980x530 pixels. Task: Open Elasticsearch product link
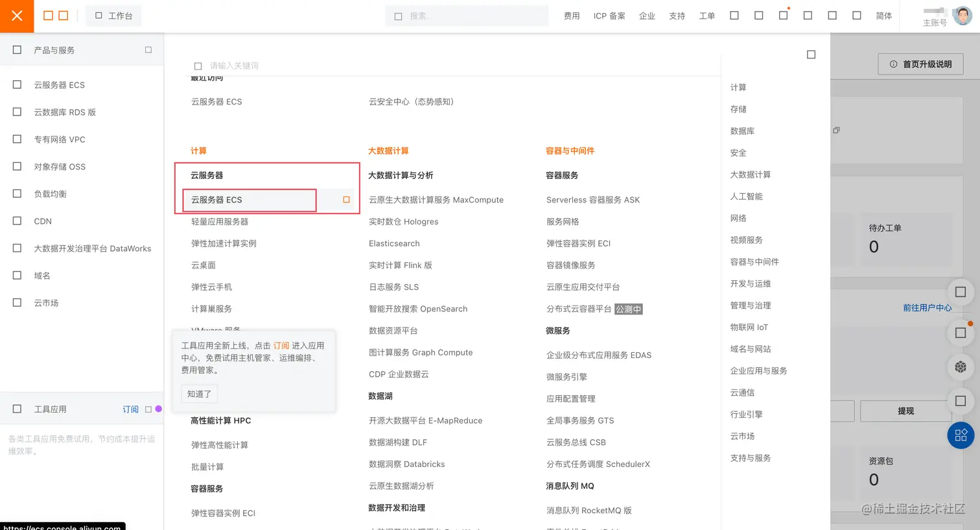[394, 243]
